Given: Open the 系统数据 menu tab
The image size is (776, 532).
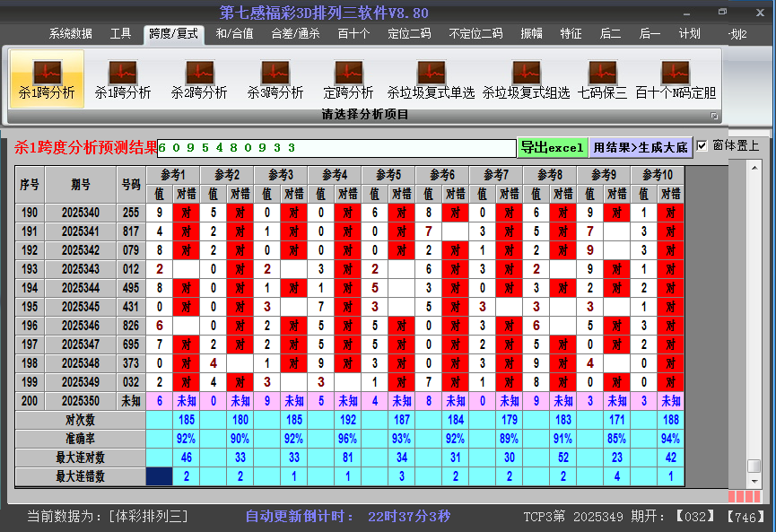Looking at the screenshot, I should (70, 34).
